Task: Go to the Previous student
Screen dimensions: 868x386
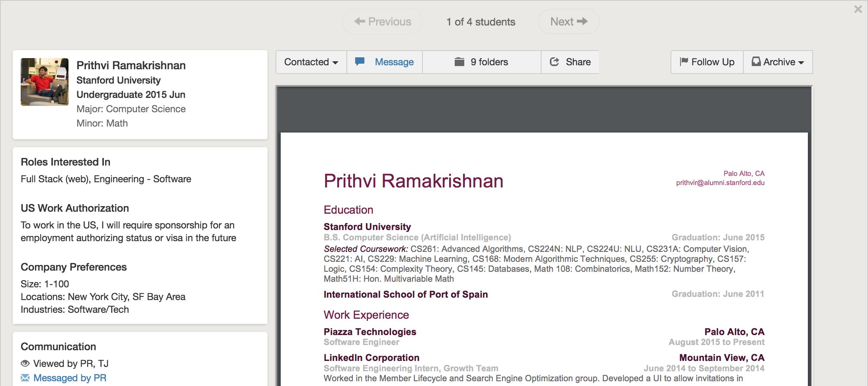Action: point(383,21)
